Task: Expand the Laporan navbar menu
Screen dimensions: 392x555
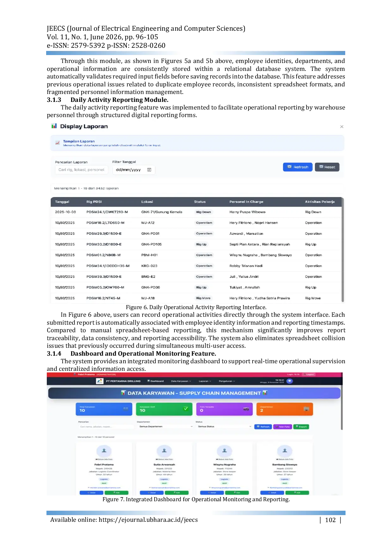Action: 205,381
